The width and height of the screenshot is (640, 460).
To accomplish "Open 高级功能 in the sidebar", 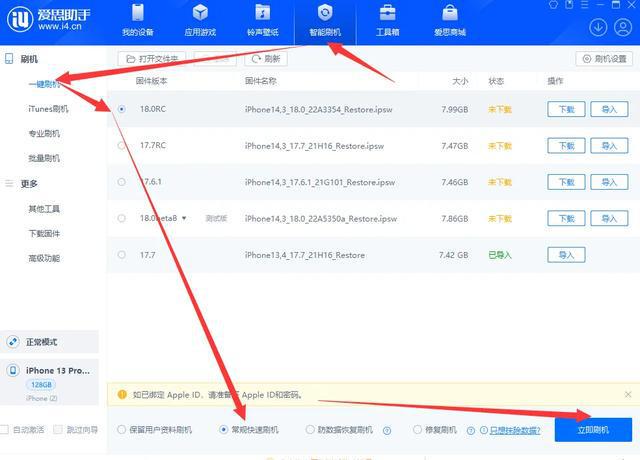I will point(44,258).
